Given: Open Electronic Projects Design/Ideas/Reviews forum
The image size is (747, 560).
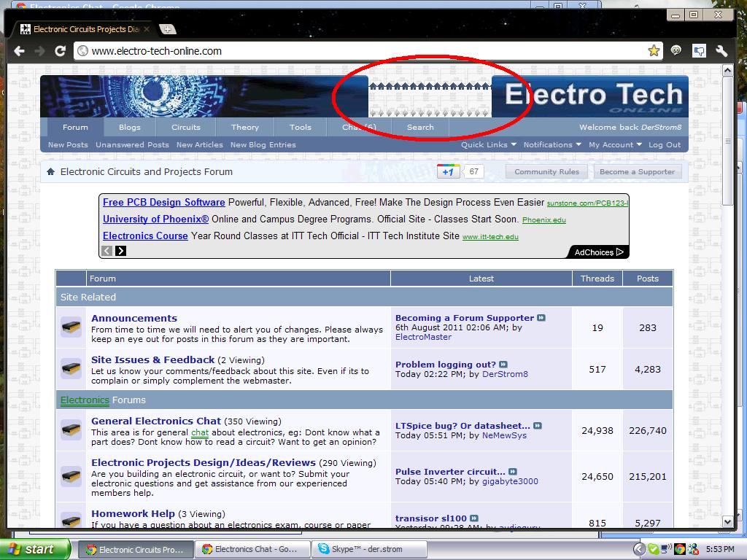Looking at the screenshot, I should click(204, 462).
